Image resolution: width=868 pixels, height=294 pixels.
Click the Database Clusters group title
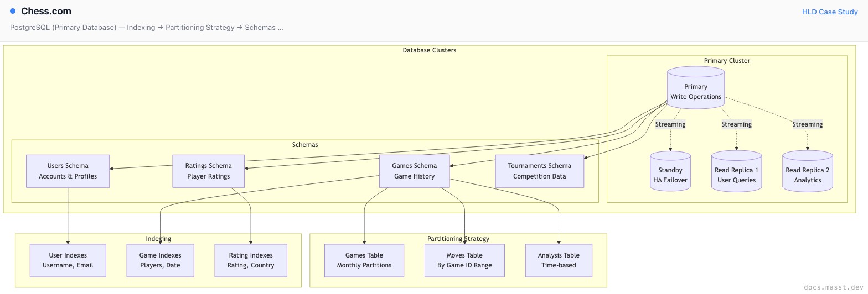430,50
